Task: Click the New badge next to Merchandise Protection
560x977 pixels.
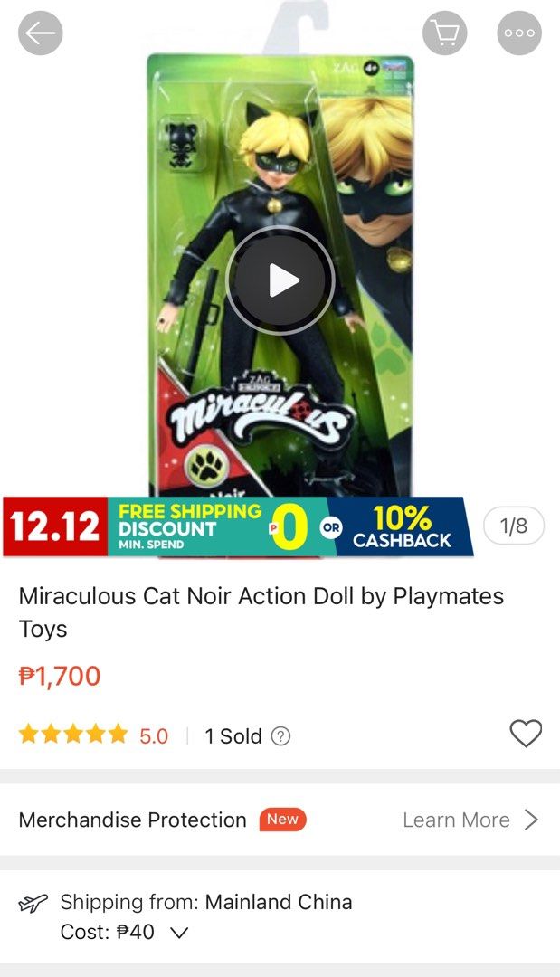Action: 282,820
